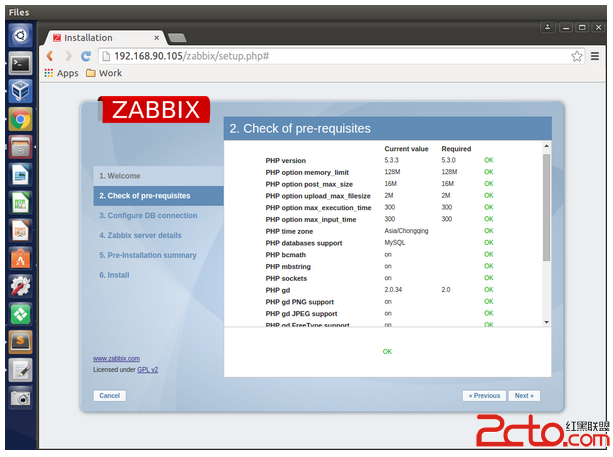Click the 'Current value' column header
The width and height of the screenshot is (613, 457).
tap(406, 149)
